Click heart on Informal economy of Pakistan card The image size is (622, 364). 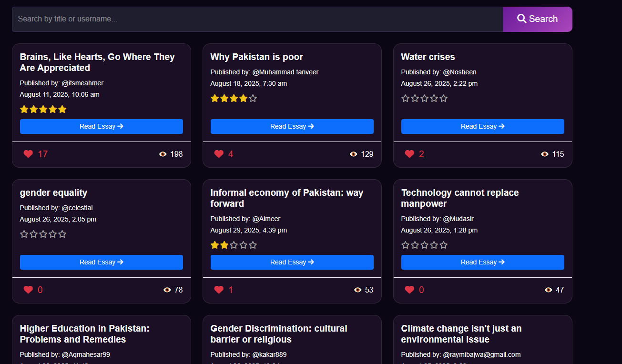tap(219, 290)
